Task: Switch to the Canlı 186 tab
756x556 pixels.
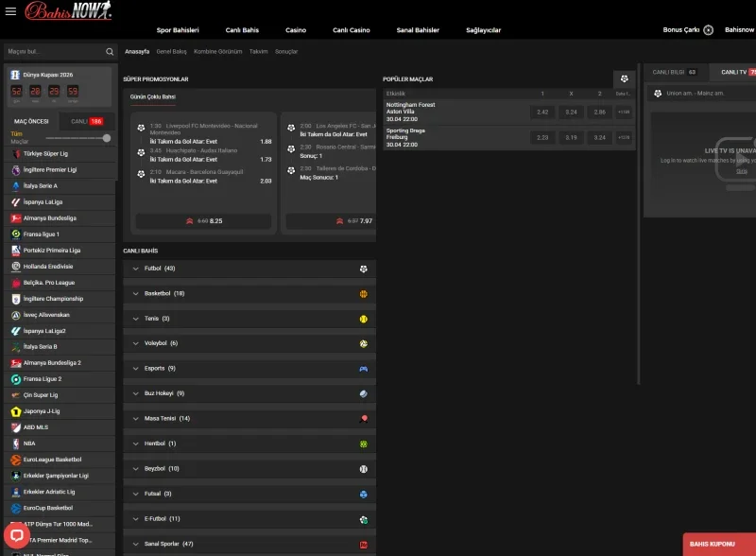Action: pos(87,122)
